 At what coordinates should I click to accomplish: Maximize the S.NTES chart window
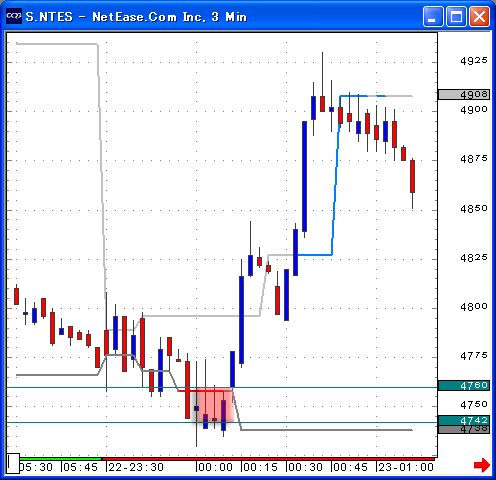(456, 16)
